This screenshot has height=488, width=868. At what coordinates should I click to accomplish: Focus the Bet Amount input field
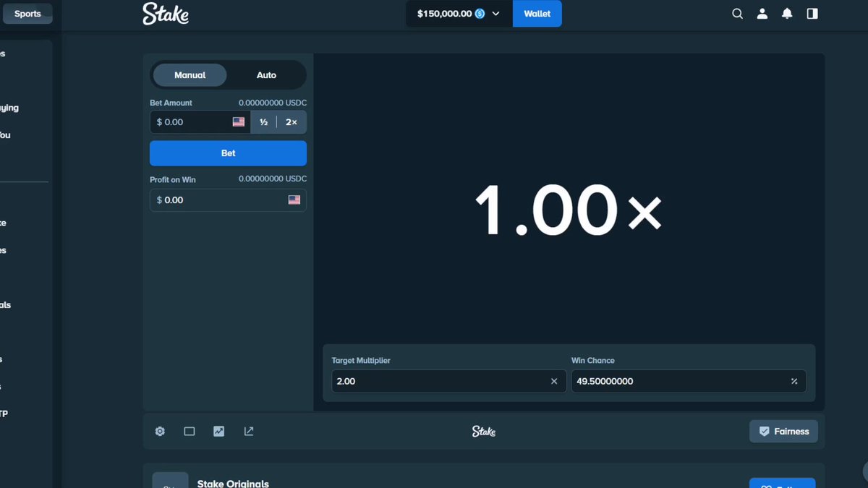200,122
